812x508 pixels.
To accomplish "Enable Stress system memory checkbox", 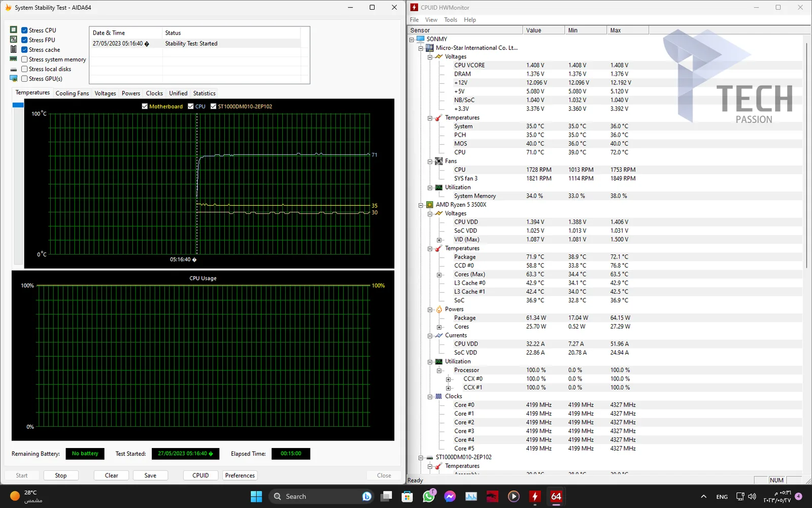I will pos(24,59).
